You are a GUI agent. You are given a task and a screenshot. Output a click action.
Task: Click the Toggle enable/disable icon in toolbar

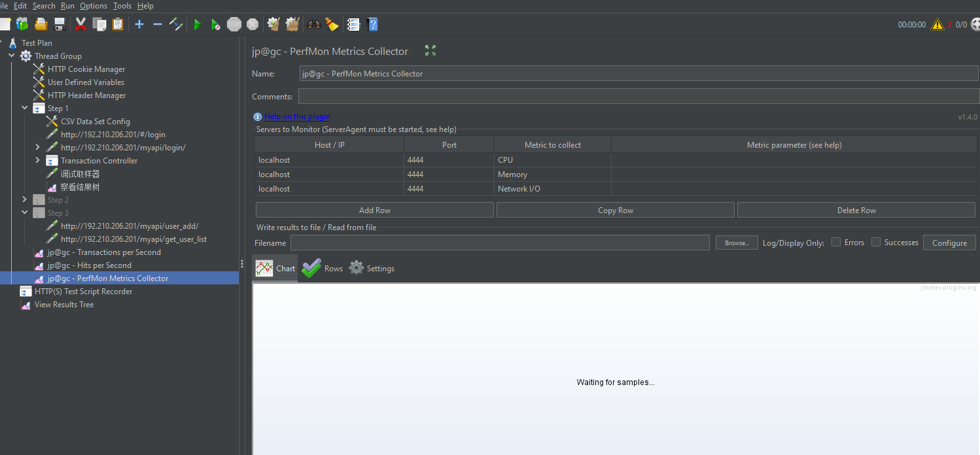[x=176, y=24]
